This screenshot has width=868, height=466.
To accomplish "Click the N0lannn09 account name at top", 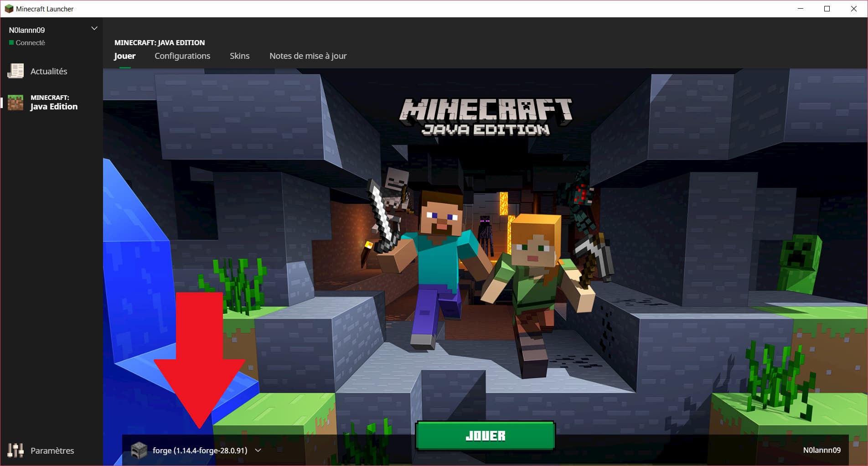I will click(27, 30).
